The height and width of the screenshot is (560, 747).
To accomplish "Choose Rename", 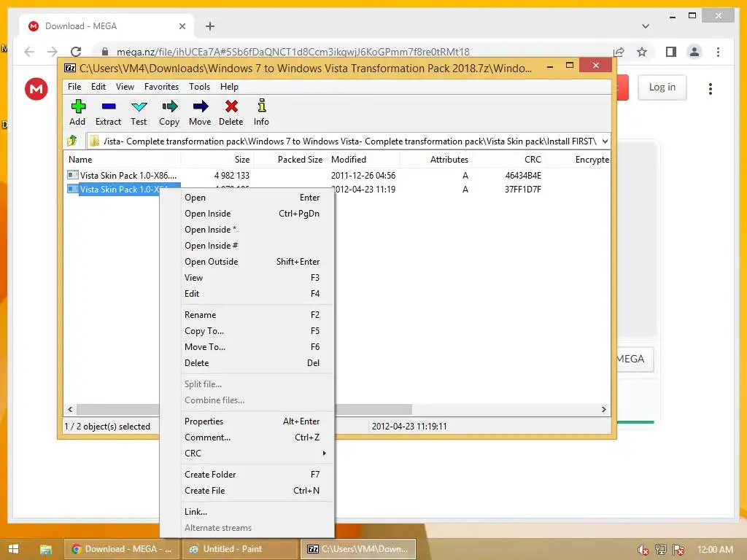I will [x=253, y=315].
